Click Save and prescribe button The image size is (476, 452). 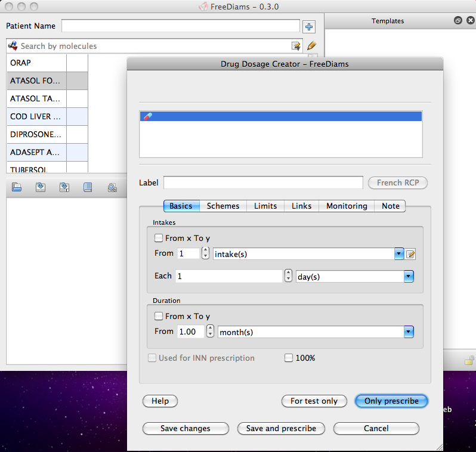point(281,428)
